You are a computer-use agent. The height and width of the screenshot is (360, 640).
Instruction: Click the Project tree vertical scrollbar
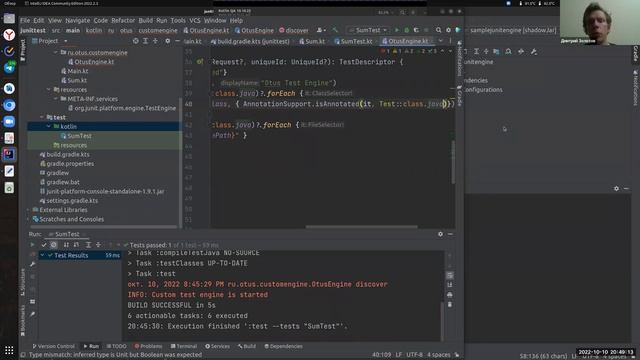[180, 161]
